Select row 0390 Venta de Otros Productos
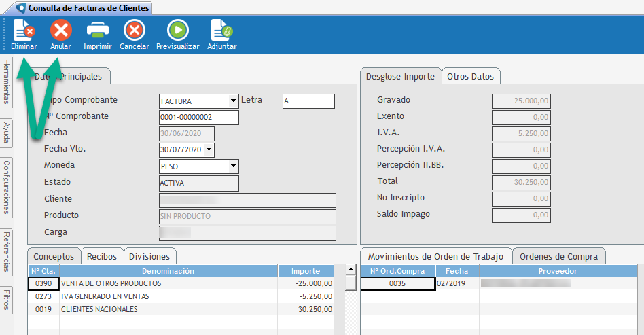The height and width of the screenshot is (335, 644). 168,283
